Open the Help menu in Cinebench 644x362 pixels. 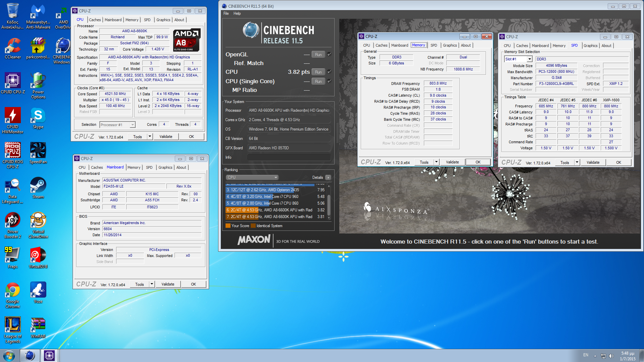[237, 13]
